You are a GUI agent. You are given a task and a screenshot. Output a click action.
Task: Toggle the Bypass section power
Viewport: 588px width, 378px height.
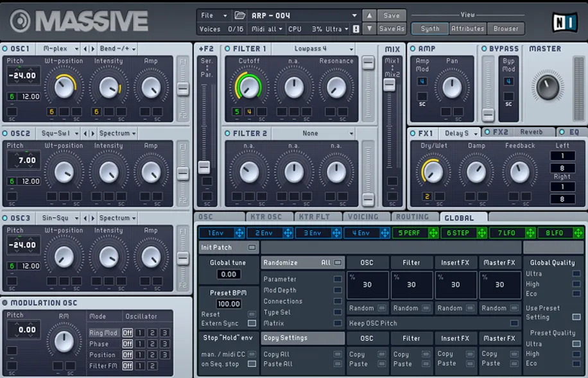tap(484, 49)
